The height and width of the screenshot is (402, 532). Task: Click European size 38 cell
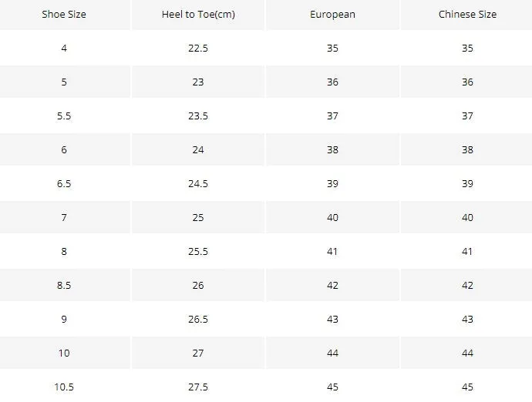[332, 149]
